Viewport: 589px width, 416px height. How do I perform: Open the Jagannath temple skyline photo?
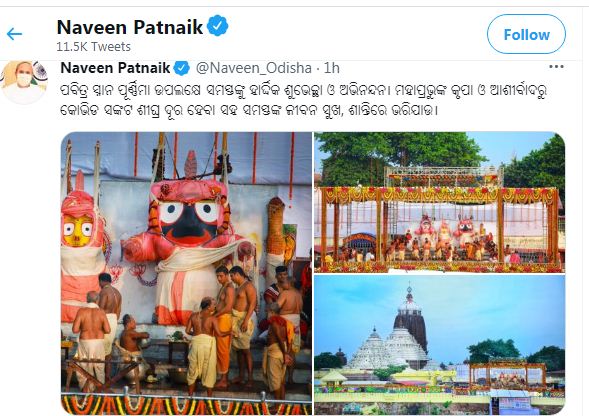[439, 345]
